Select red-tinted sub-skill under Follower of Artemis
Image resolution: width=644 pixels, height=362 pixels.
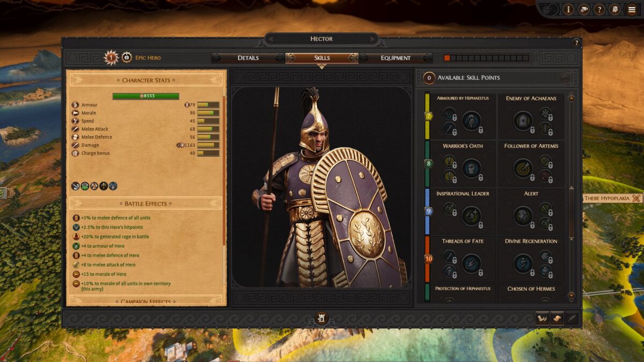(546, 176)
